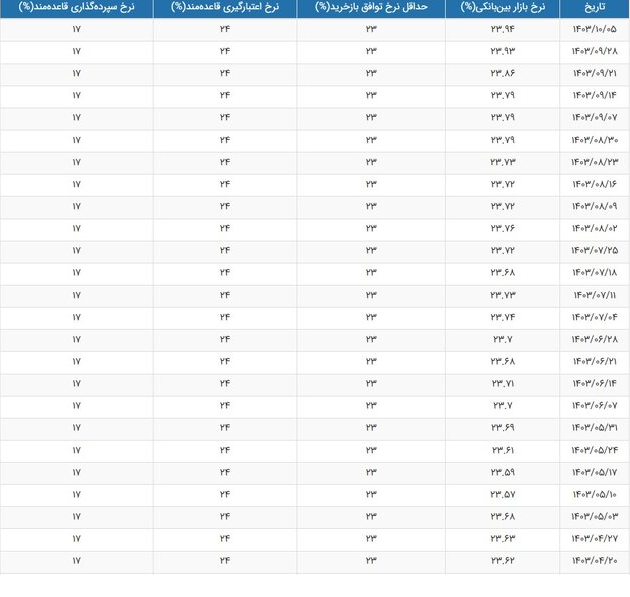Click interbank rate value ۲۳.۹۴
Image resolution: width=630 pixels, height=597 pixels.
(x=503, y=29)
